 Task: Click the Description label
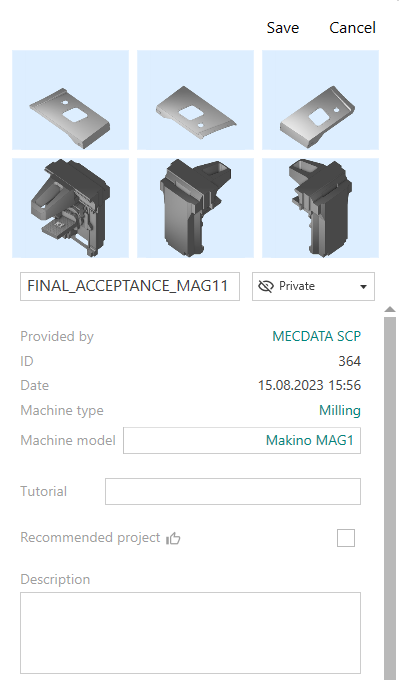click(x=55, y=579)
